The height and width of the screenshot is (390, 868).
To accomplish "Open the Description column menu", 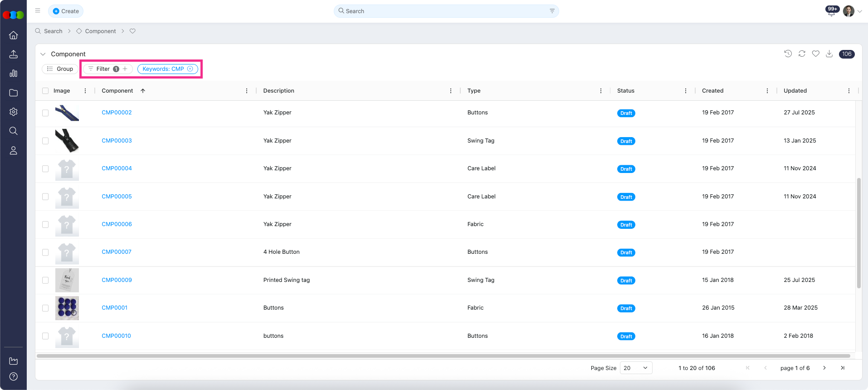I will pos(451,91).
